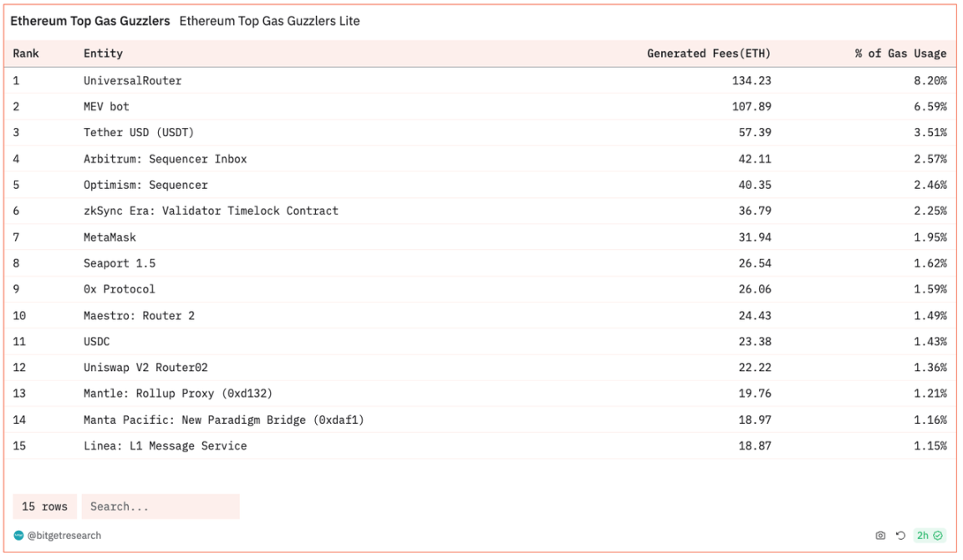Select the MEV bot row entity
Image resolution: width=963 pixels, height=560 pixels.
tap(106, 107)
